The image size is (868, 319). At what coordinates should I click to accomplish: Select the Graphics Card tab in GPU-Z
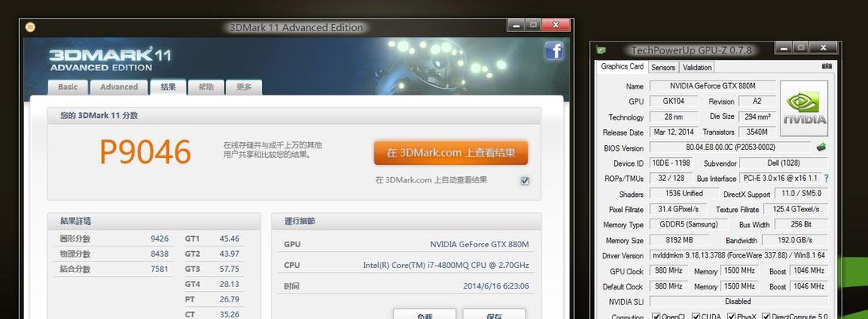click(x=622, y=66)
